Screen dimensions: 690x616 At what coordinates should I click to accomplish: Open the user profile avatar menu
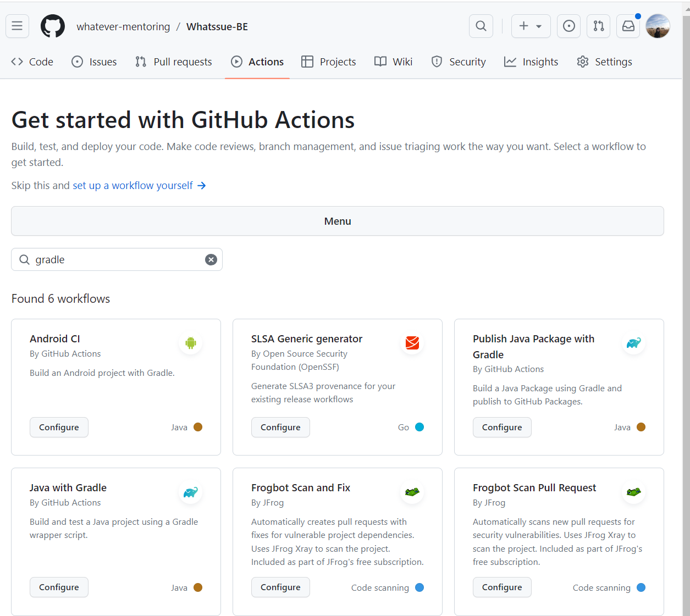[658, 26]
